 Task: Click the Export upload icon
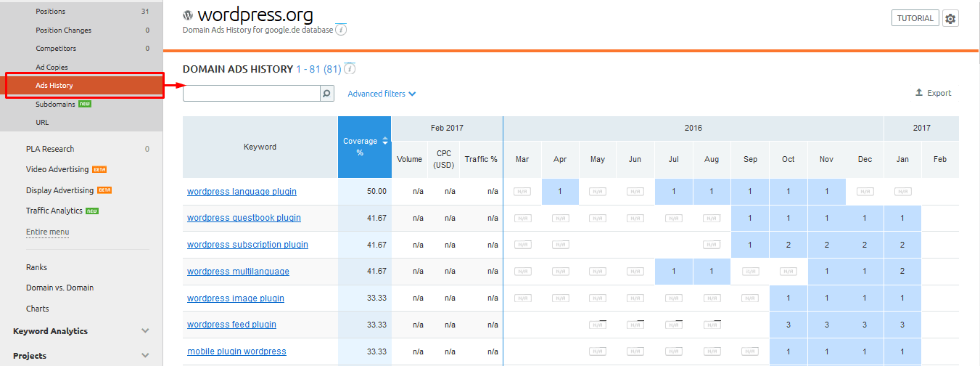(919, 93)
